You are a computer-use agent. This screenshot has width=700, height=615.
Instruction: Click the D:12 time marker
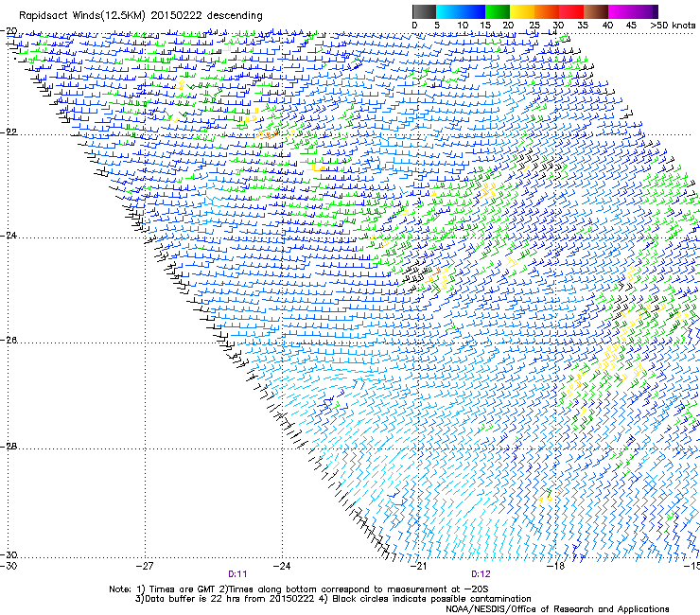481,574
